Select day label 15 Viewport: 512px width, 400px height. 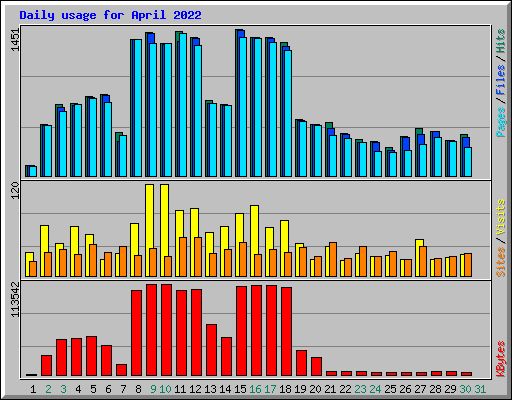(240, 389)
